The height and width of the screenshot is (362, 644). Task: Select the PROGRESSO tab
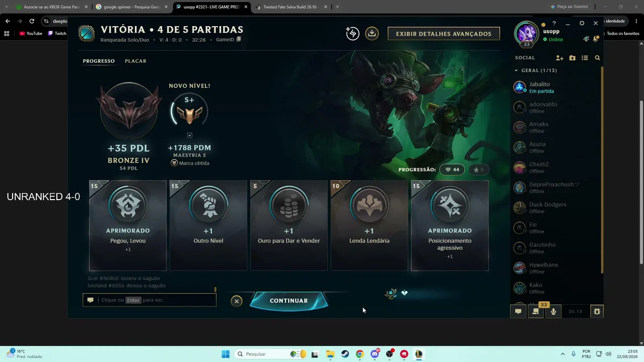point(99,61)
